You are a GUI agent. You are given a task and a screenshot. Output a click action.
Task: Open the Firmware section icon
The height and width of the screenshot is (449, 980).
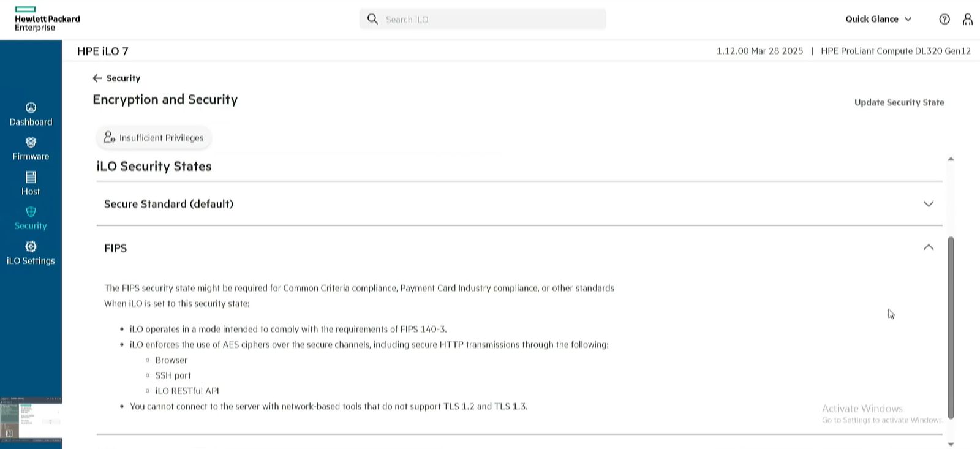[x=31, y=143]
